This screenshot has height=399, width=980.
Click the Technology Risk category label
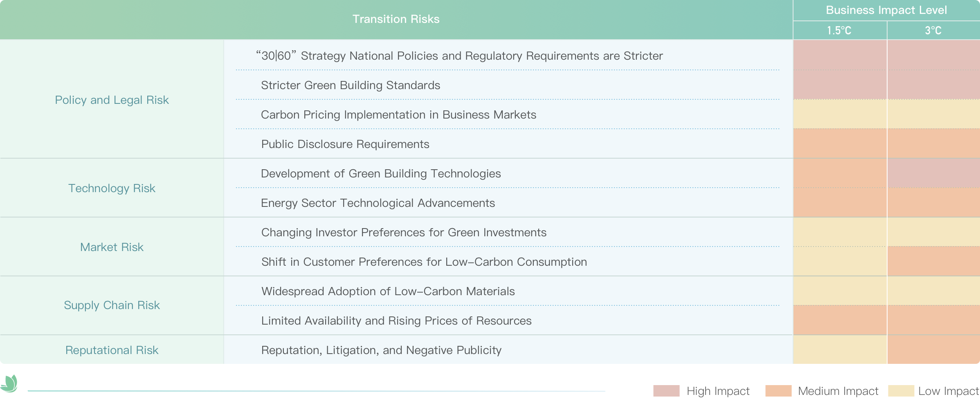point(112,188)
